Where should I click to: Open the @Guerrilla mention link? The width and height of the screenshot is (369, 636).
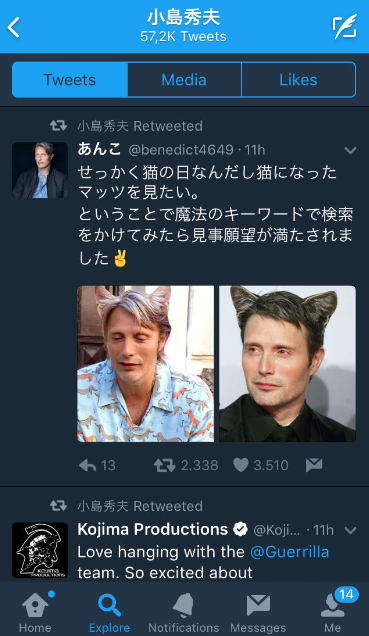[290, 552]
